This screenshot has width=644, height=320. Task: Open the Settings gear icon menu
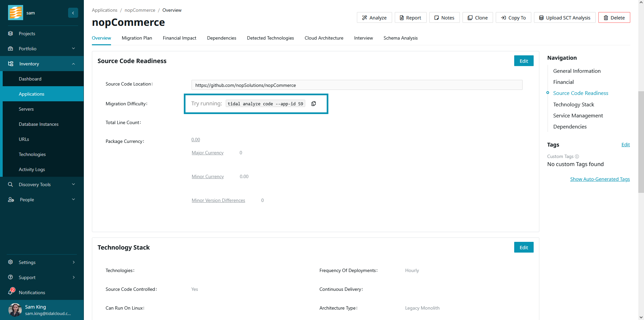11,262
